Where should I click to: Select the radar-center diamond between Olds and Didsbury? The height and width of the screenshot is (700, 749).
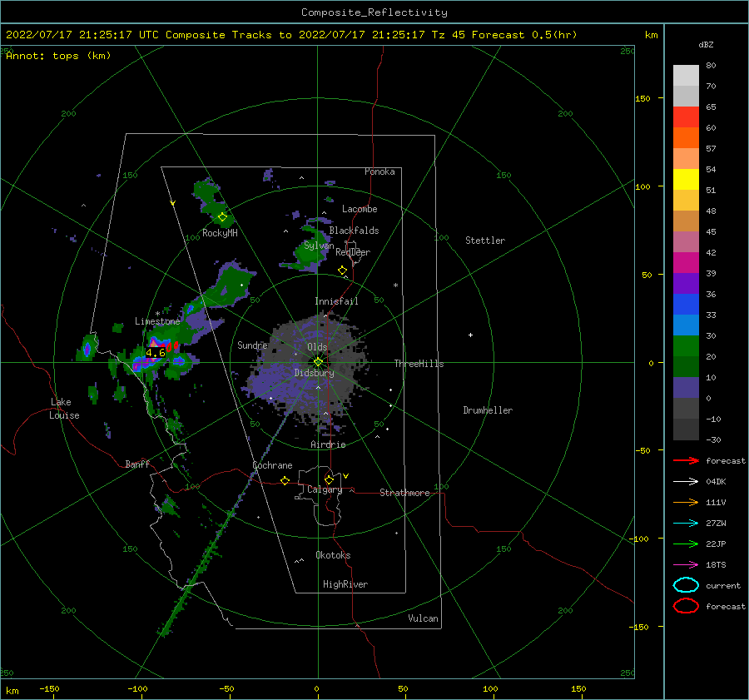coord(318,362)
